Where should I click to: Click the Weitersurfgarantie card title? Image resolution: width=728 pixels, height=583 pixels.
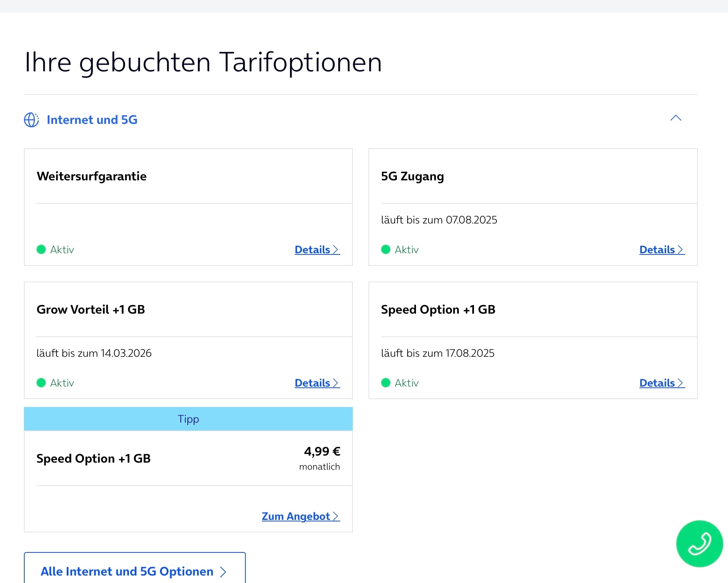point(92,176)
